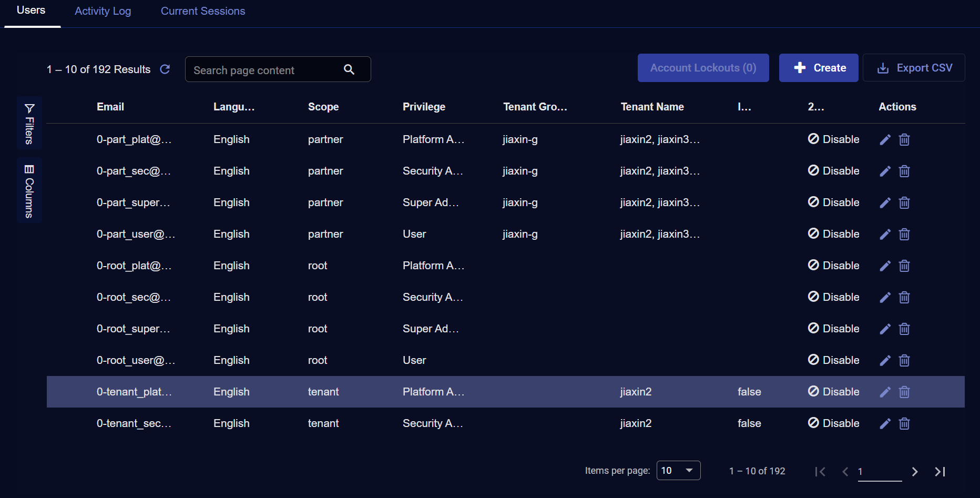Image resolution: width=980 pixels, height=498 pixels.
Task: Jump to the last page icon
Action: click(940, 472)
